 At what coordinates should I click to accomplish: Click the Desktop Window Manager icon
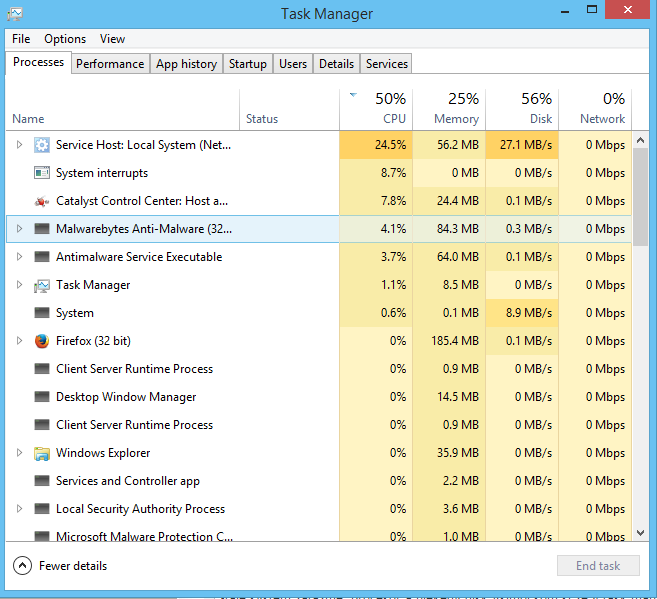click(41, 397)
